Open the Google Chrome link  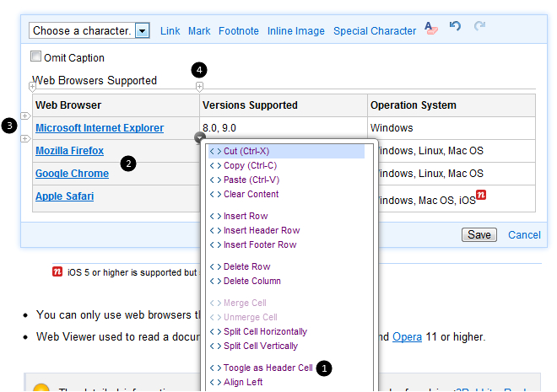[72, 174]
